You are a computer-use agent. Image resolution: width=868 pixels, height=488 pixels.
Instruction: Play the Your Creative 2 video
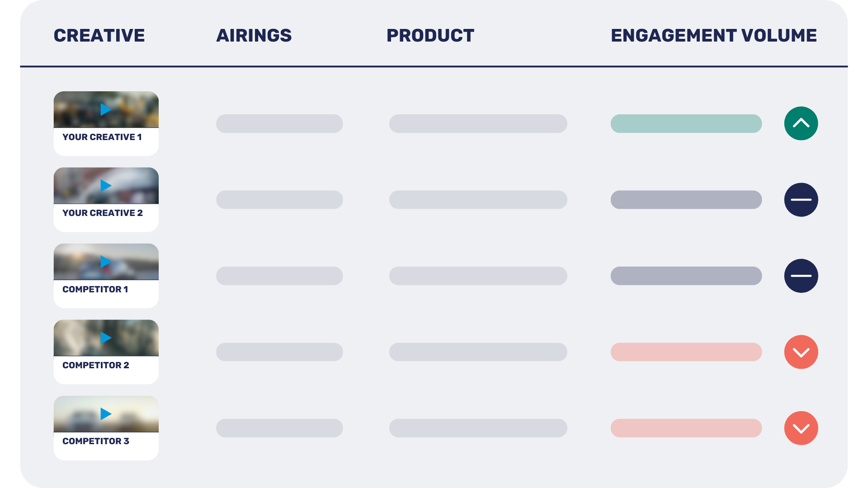(106, 186)
